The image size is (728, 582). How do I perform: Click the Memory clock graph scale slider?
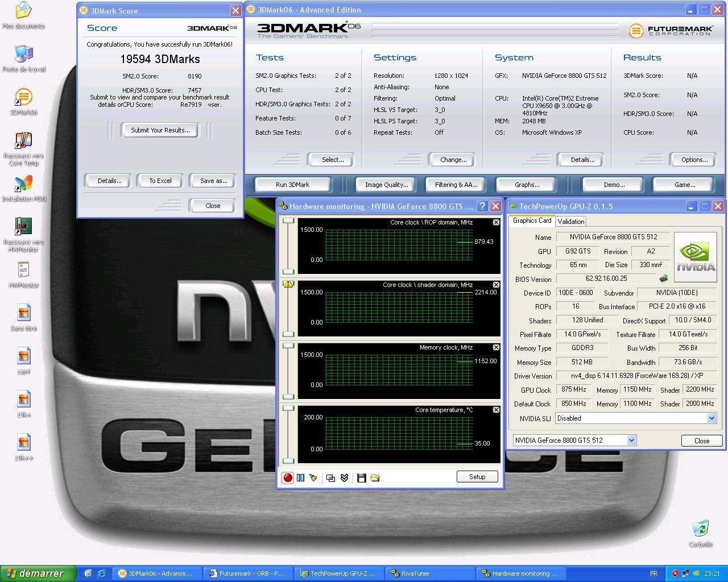coord(288,371)
